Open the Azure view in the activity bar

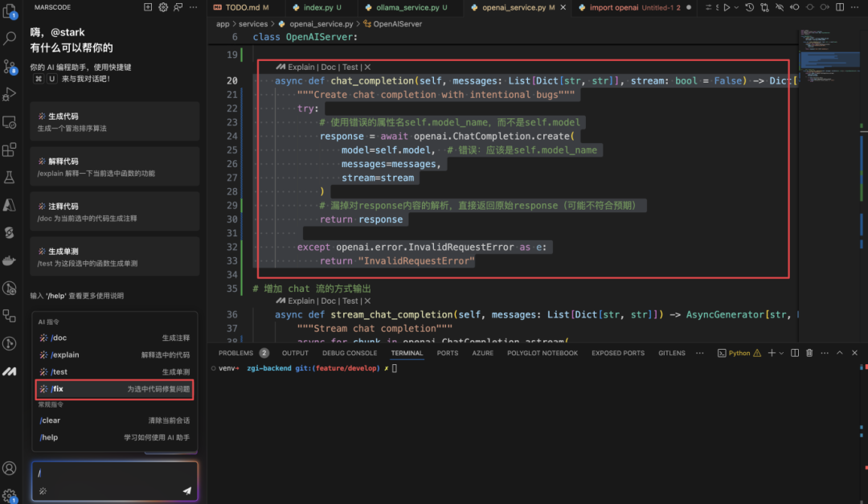click(10, 205)
